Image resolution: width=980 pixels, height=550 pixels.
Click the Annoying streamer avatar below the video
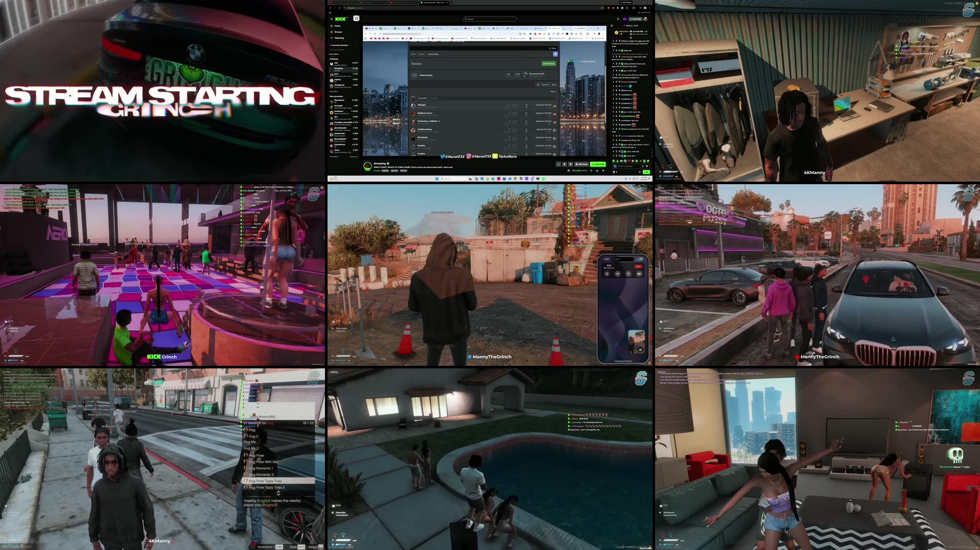tap(367, 166)
